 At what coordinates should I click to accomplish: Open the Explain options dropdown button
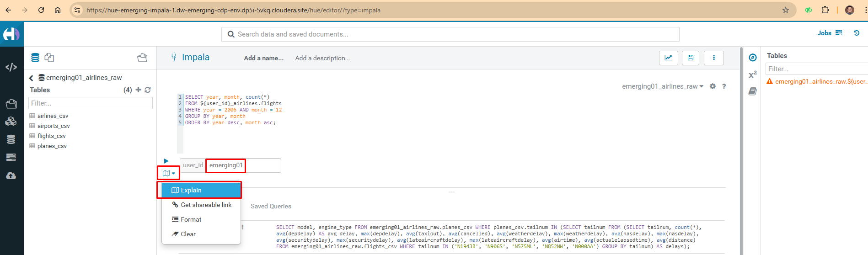169,173
